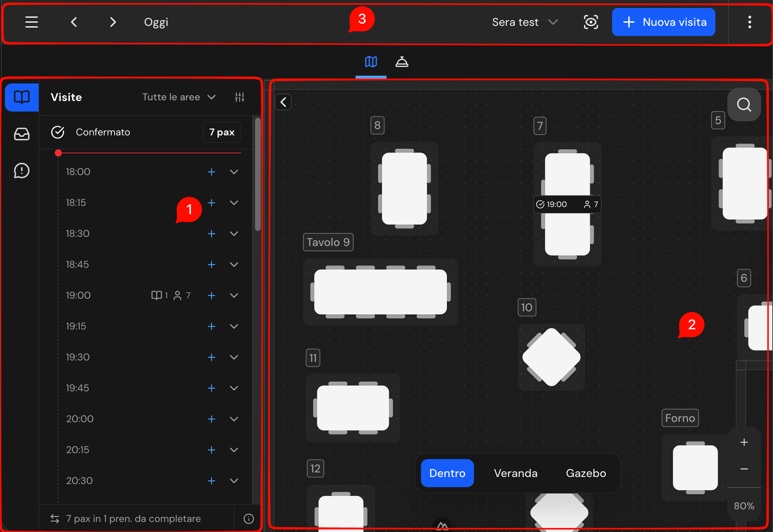The image size is (773, 532).
Task: Add a visit at 20:00
Action: [211, 419]
